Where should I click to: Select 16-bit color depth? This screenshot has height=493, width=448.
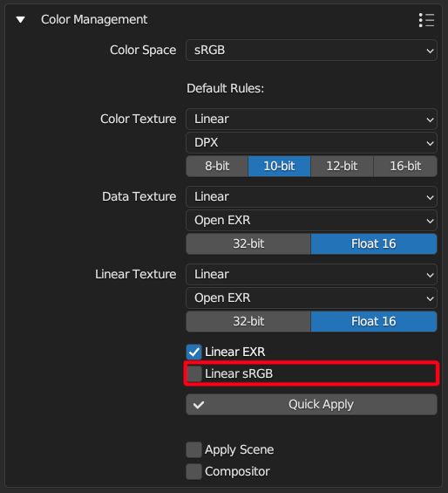[x=405, y=166]
